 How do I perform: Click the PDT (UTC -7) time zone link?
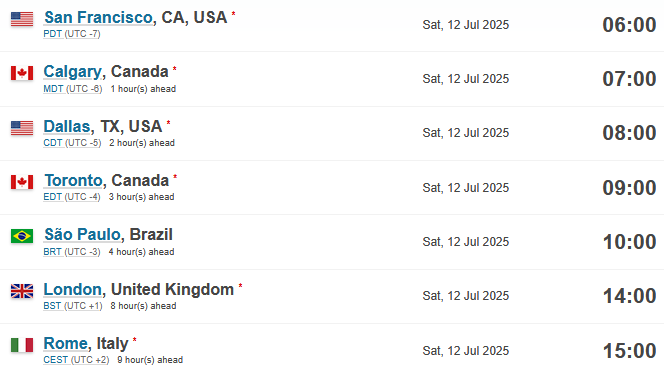72,34
